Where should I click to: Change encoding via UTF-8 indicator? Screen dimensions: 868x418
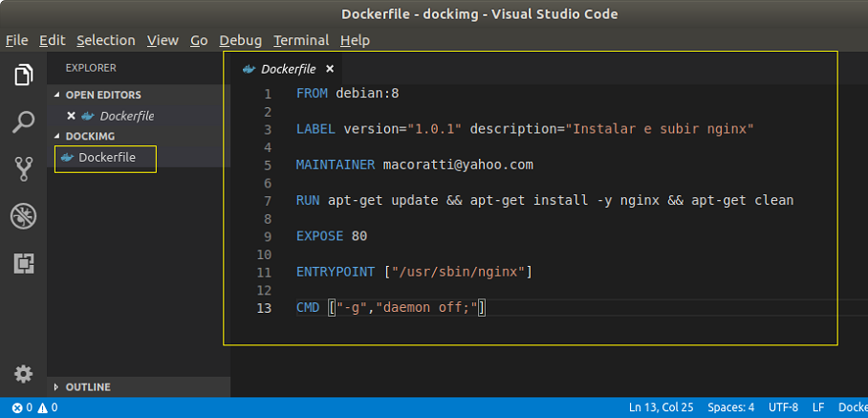(x=783, y=408)
